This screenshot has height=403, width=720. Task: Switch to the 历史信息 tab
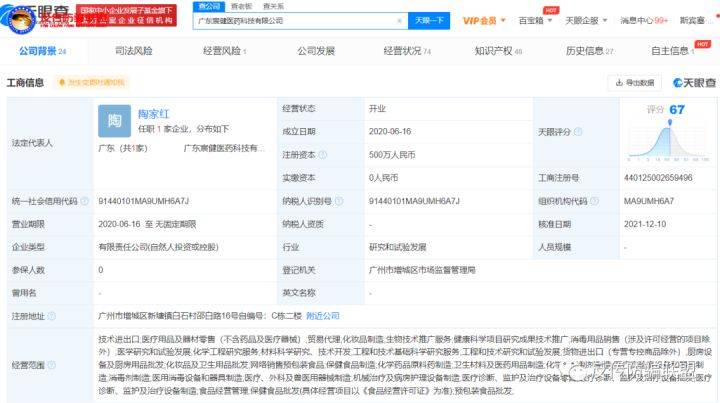pyautogui.click(x=590, y=51)
